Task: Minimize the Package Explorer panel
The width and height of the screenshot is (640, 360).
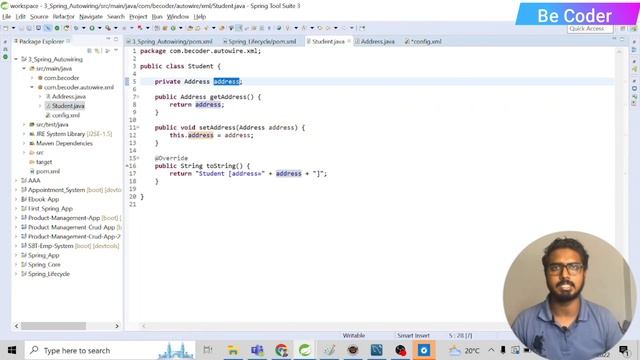Action: pyautogui.click(x=108, y=39)
